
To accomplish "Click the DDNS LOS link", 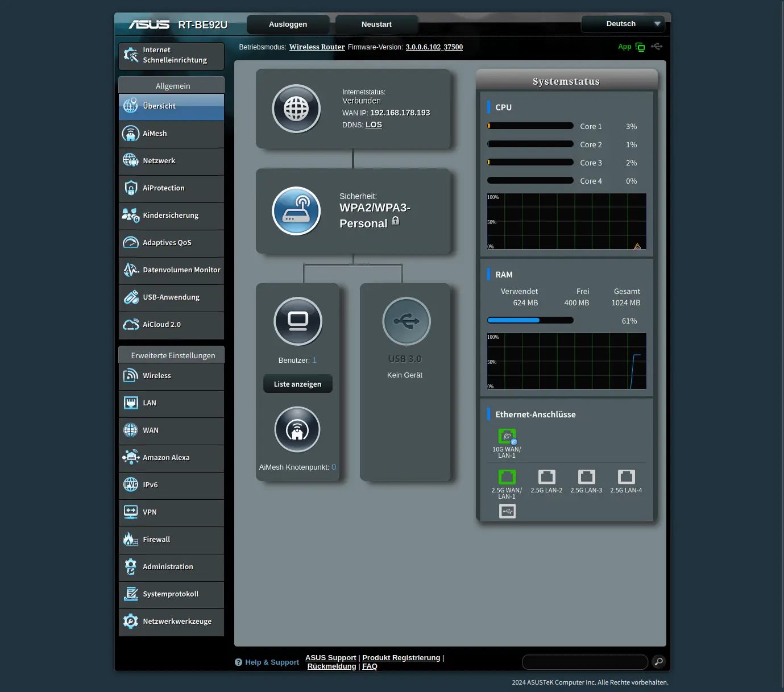I will click(374, 125).
